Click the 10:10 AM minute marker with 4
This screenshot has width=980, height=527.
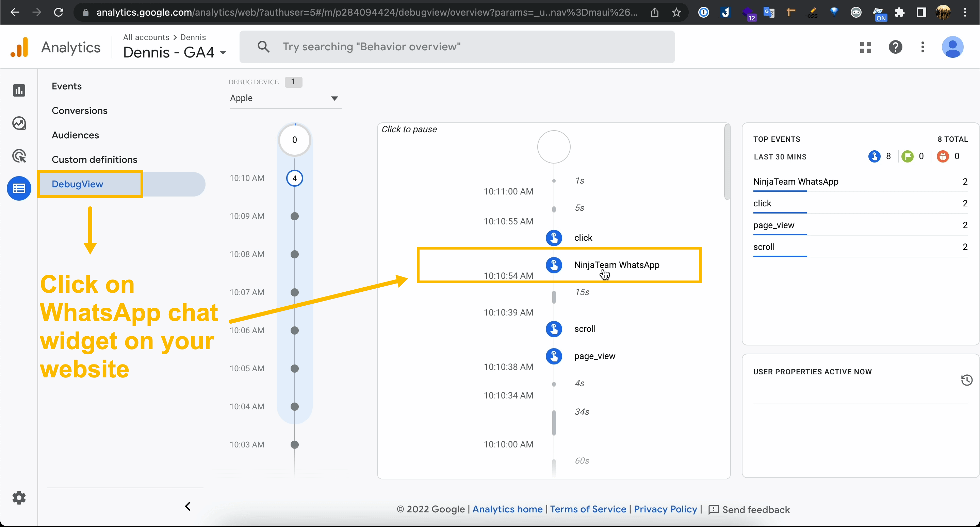coord(294,178)
